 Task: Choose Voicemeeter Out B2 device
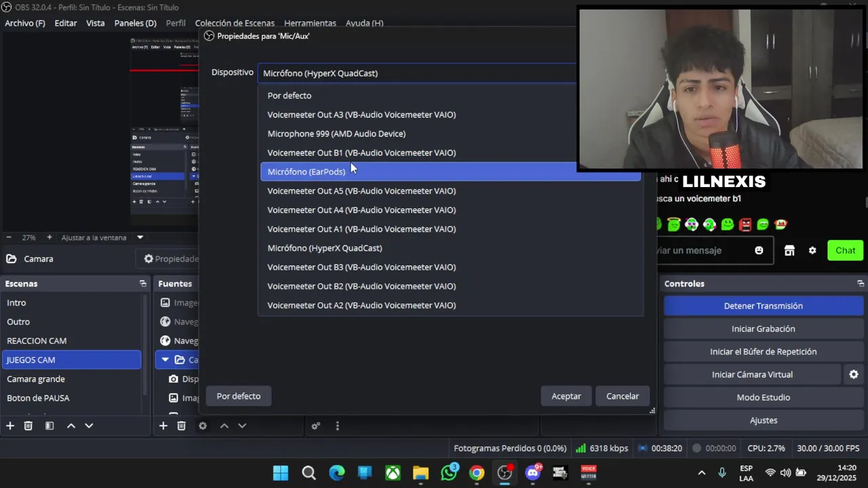tap(451, 286)
